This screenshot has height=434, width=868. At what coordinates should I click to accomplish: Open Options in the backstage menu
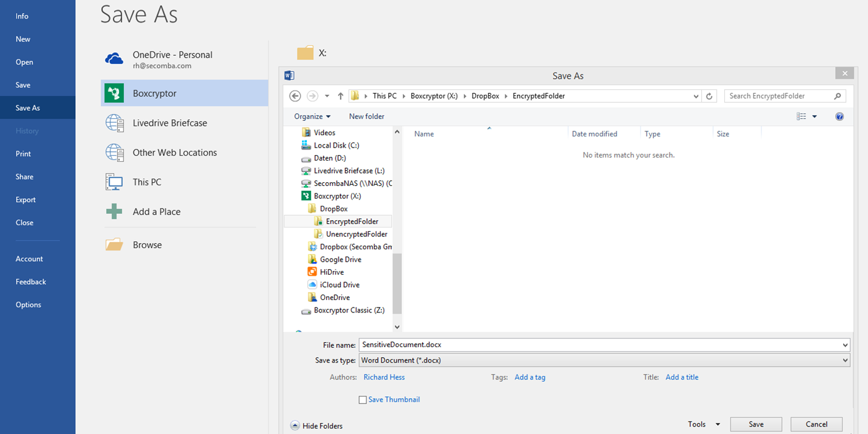(38, 305)
